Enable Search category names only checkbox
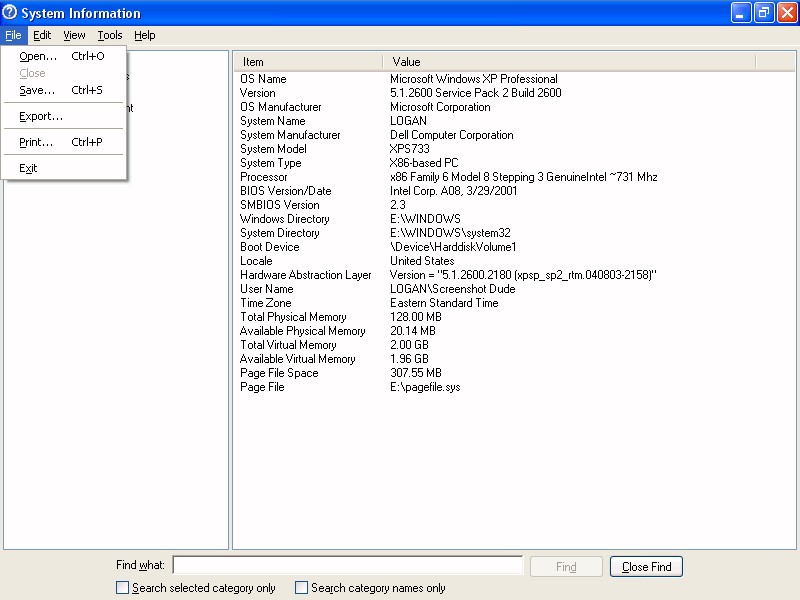The image size is (800, 600). point(302,588)
